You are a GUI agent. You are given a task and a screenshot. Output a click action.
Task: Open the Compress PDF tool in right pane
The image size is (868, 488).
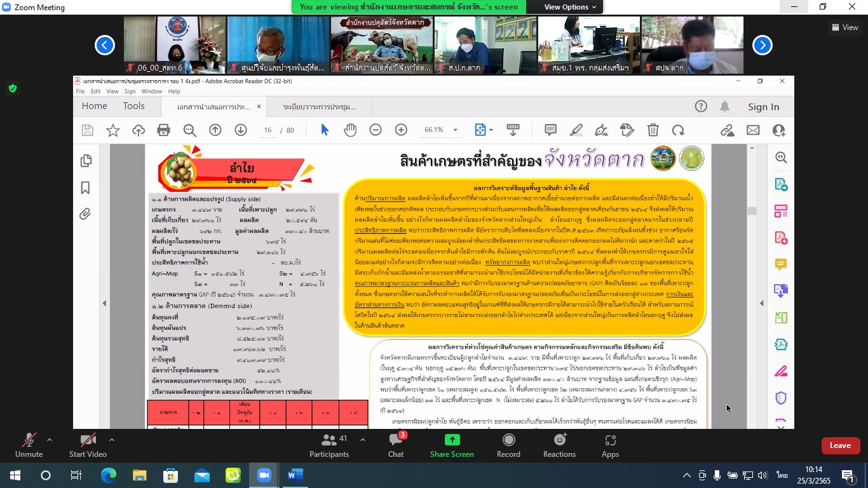pos(781,344)
